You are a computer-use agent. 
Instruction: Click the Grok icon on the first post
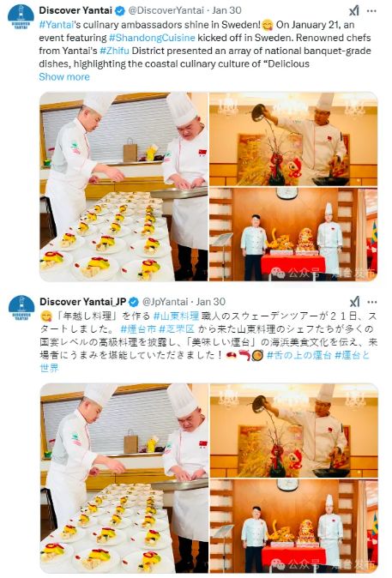coord(354,10)
